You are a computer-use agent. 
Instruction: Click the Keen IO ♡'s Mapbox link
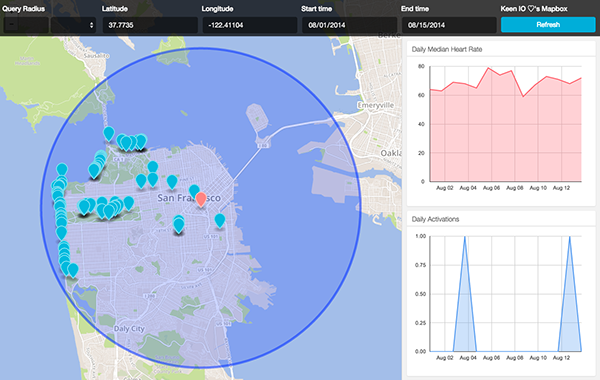(x=534, y=8)
